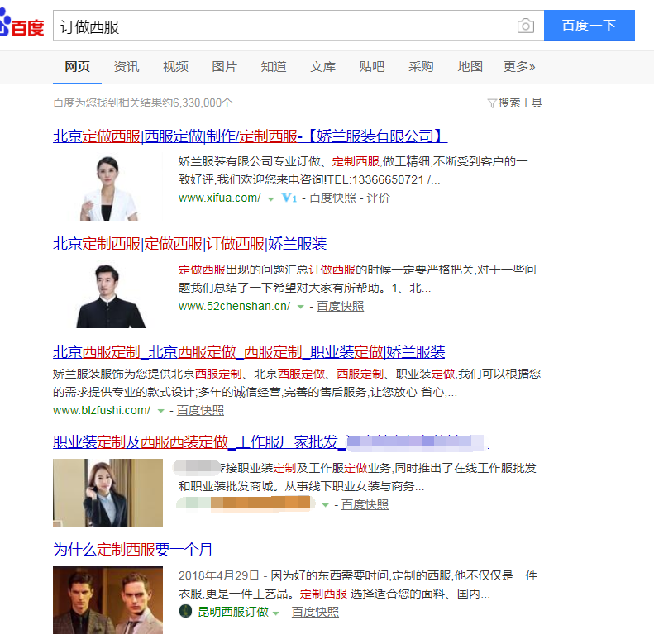The height and width of the screenshot is (644, 654).
Task: Open result 北京西服定制_北京西服定做 link
Action: coord(249,352)
